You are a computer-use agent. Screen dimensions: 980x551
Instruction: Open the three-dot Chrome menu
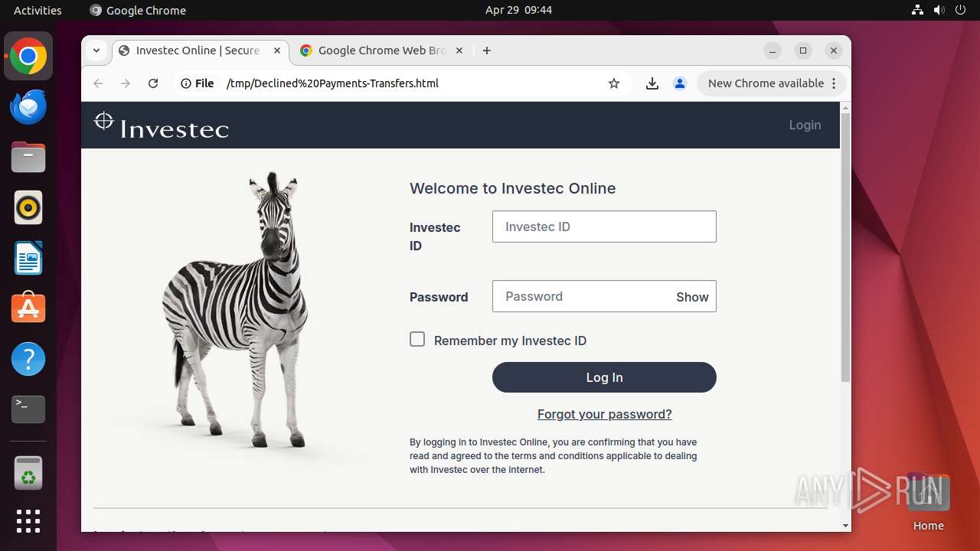point(835,83)
